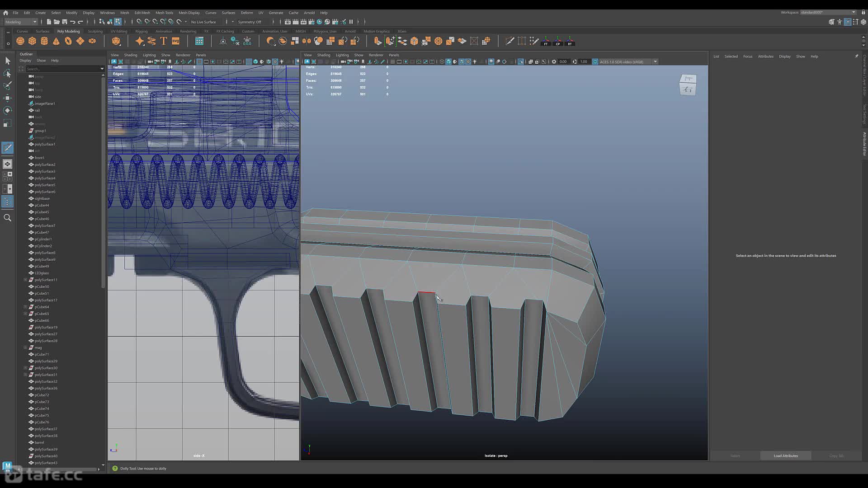Create a Polygon Cube from the shelf
The width and height of the screenshot is (868, 488).
[x=32, y=41]
